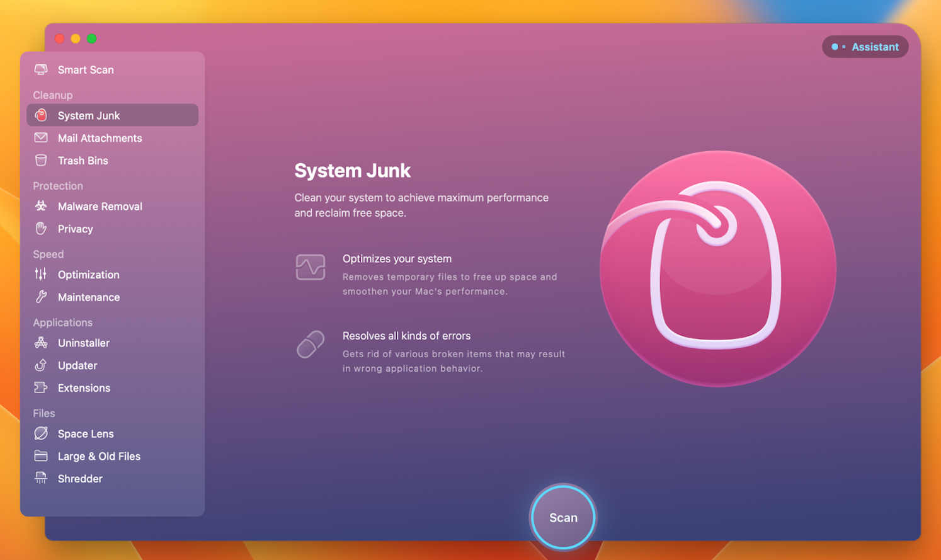The height and width of the screenshot is (560, 941).
Task: Click the Space Lens planet icon
Action: [41, 433]
